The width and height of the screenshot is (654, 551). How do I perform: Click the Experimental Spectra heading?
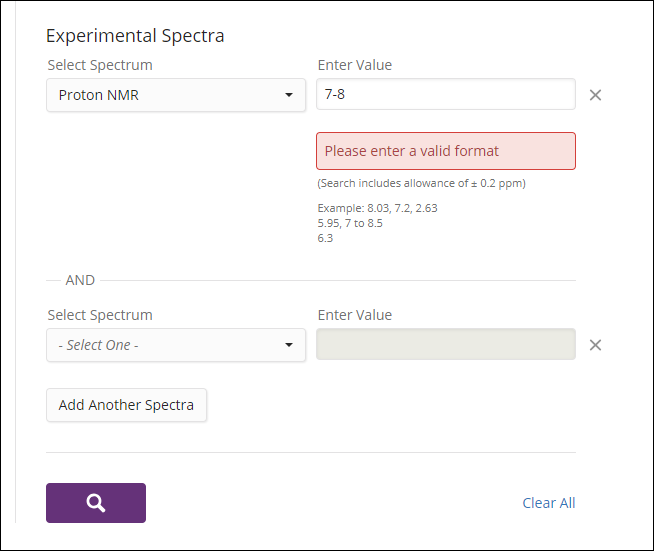point(135,36)
